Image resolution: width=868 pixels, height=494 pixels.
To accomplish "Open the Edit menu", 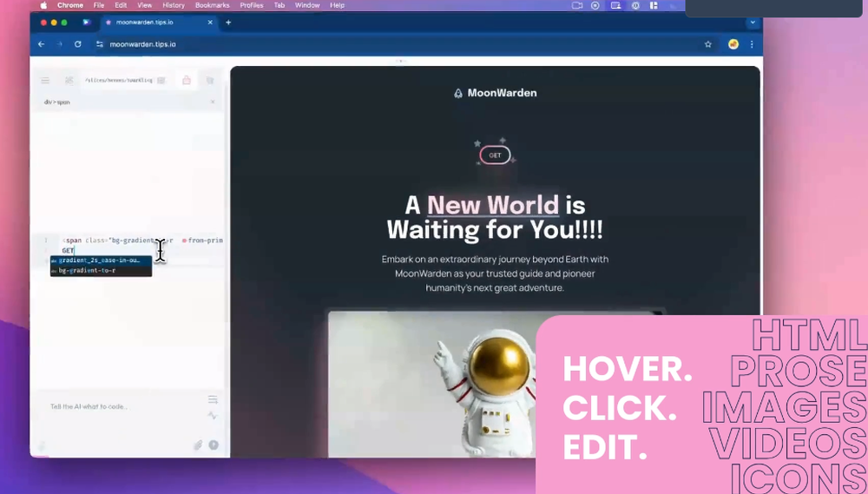I will pos(121,5).
